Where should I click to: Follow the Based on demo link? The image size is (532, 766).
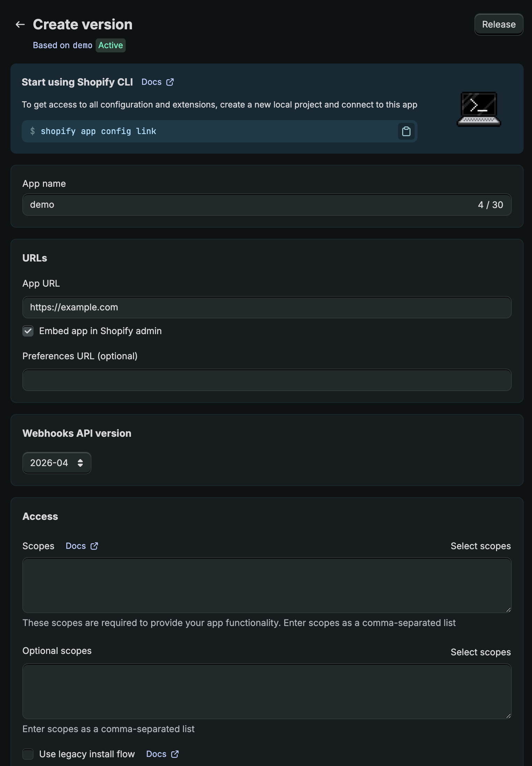(62, 45)
